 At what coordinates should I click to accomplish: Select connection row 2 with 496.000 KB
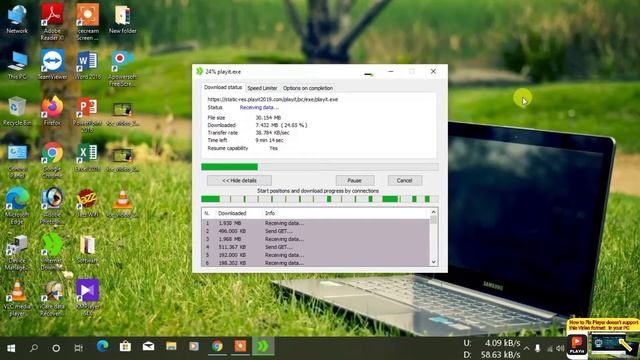316,231
